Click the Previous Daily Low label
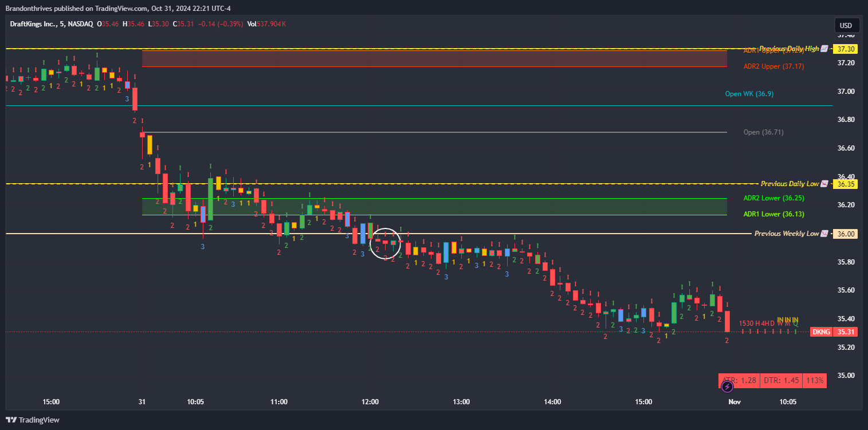The width and height of the screenshot is (868, 430). pos(790,184)
